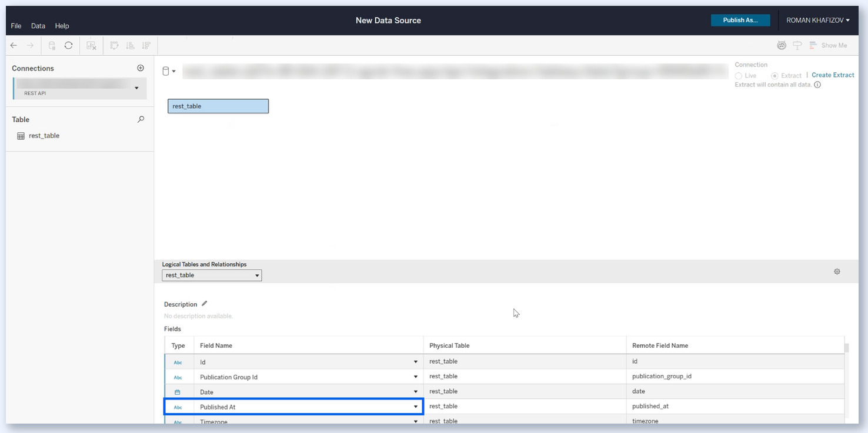Open the File menu
The image size is (868, 433).
(16, 26)
